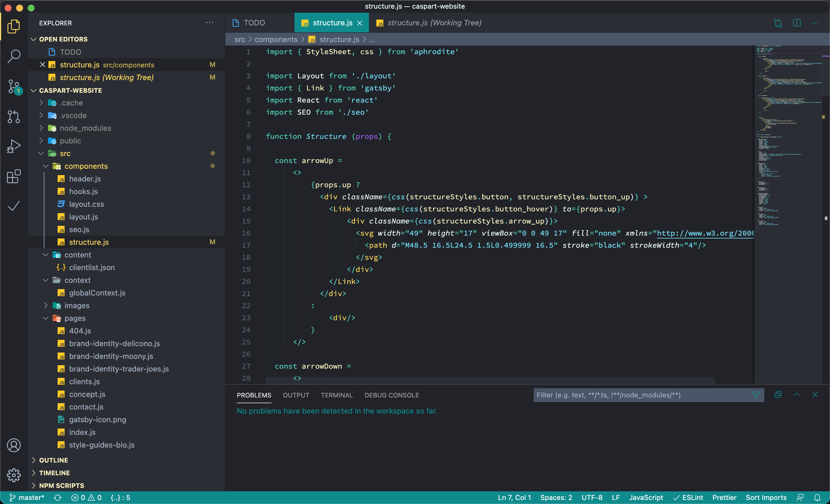Click the TERMINAL panel tab
The image size is (830, 504).
tap(335, 395)
